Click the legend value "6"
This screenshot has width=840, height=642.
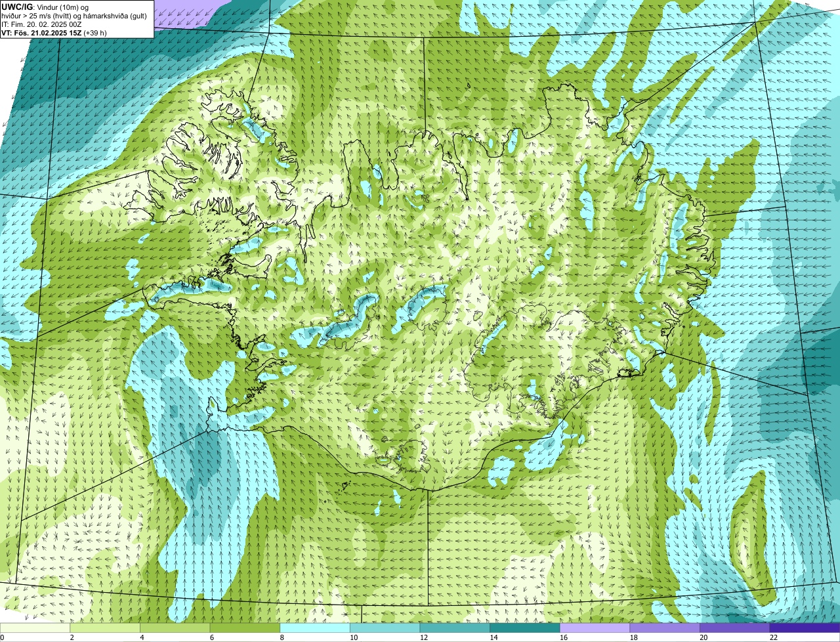point(211,637)
